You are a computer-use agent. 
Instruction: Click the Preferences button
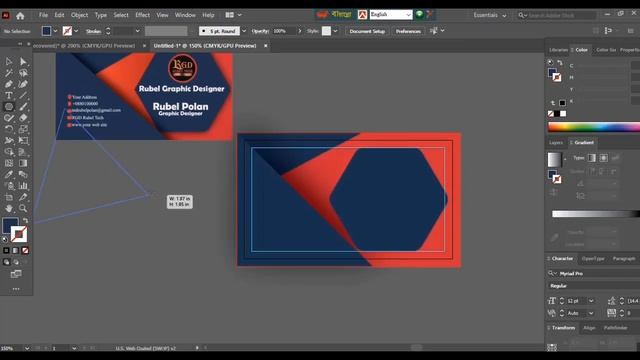tap(408, 31)
